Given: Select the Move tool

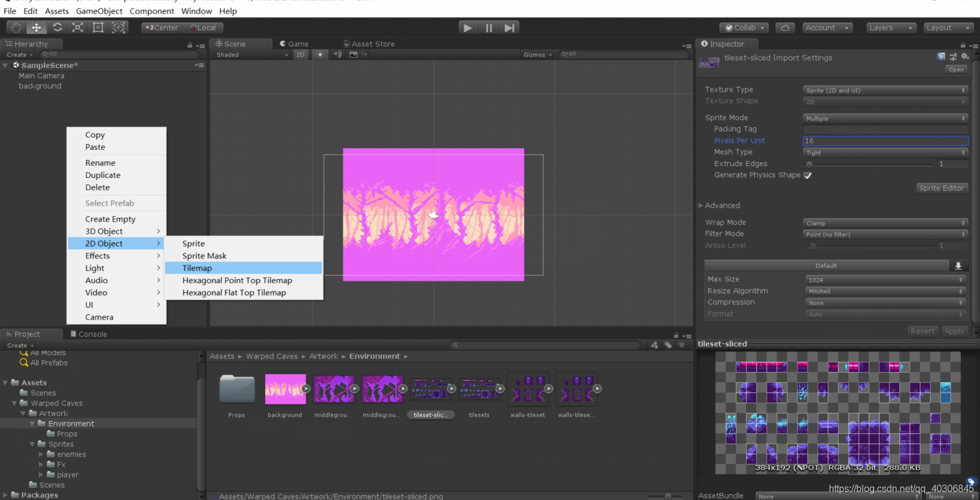Looking at the screenshot, I should click(36, 27).
